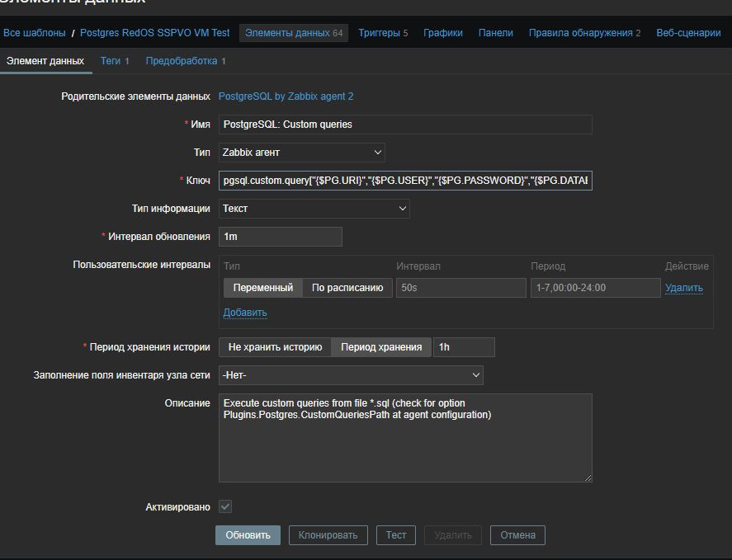Expand the Тип информации dropdown
Image resolution: width=732 pixels, height=560 pixels.
coord(314,209)
